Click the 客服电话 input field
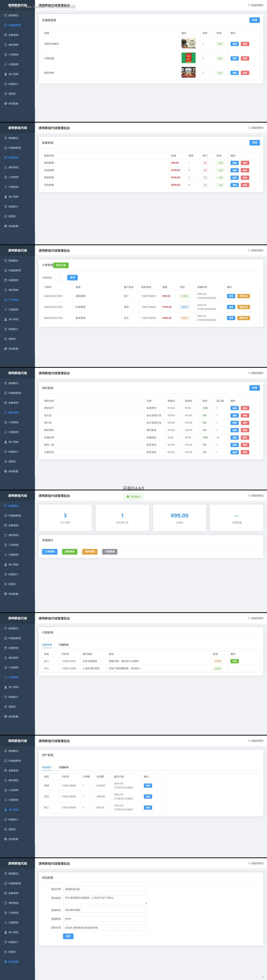 (105, 910)
